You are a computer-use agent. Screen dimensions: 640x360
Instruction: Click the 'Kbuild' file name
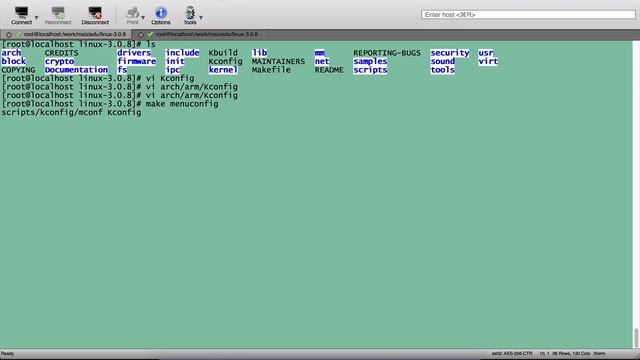(223, 53)
